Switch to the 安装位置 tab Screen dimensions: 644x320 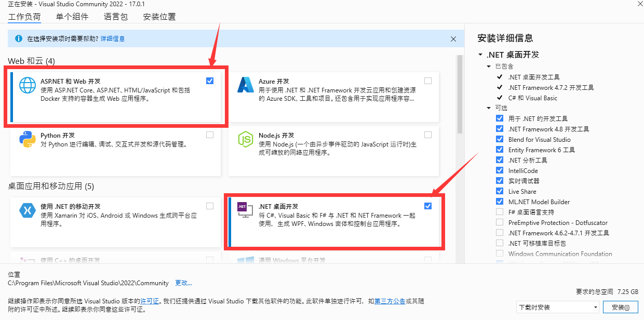pos(159,17)
